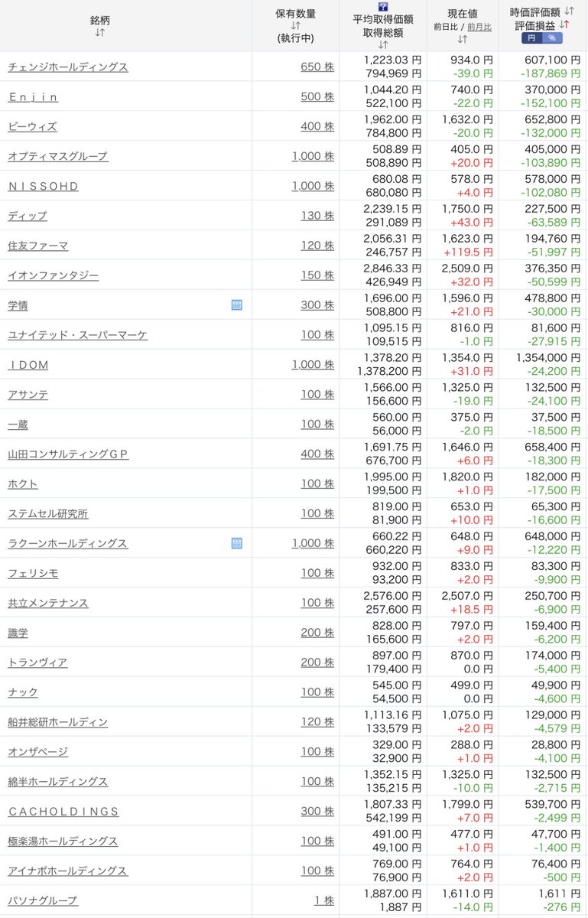Click 300 株 quantity for 学情

317,304
